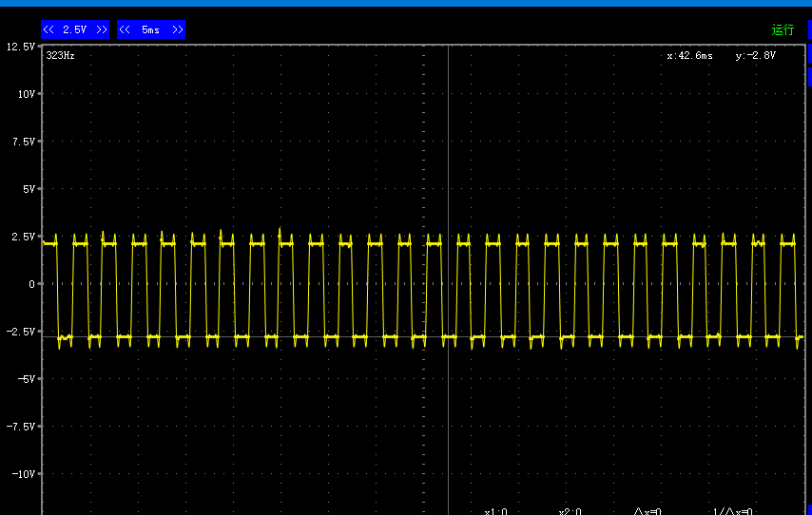
Task: Click the x2:0 cursor value
Action: click(570, 511)
